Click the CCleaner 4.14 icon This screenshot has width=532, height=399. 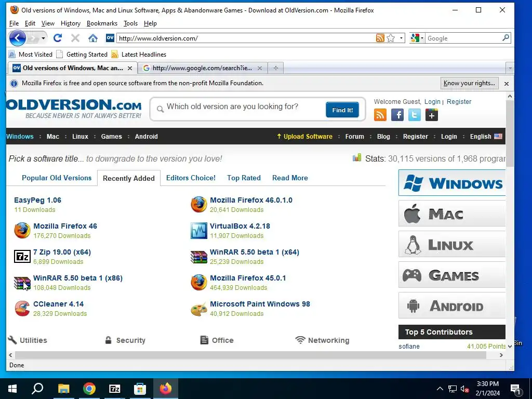(22, 309)
